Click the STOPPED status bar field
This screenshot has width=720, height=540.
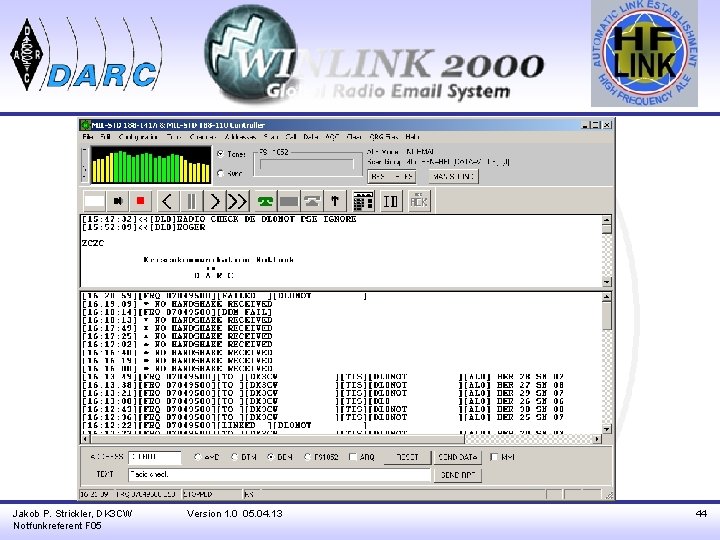click(x=212, y=495)
